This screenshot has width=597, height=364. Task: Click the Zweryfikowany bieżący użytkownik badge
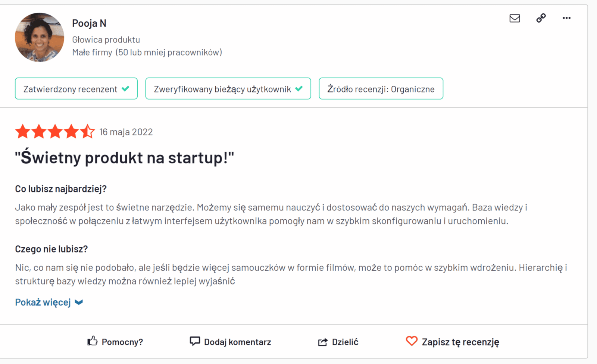click(x=228, y=89)
